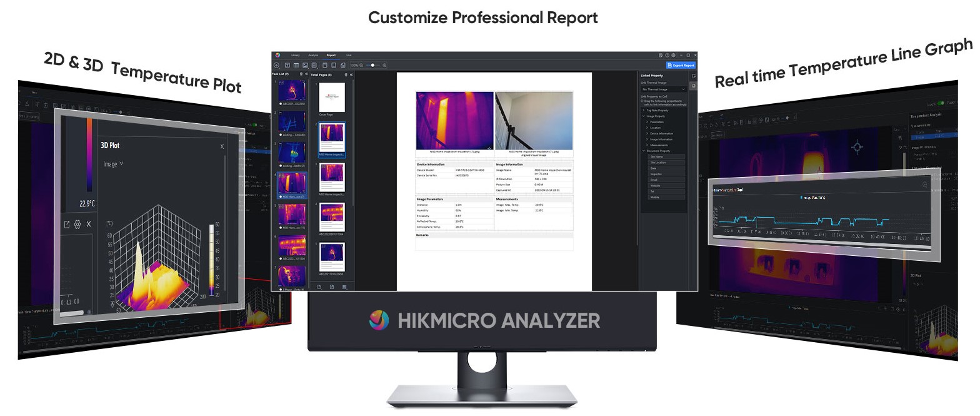Insert an image using the toolbar icon
Viewport: 980px width, 416px height.
coord(305,65)
